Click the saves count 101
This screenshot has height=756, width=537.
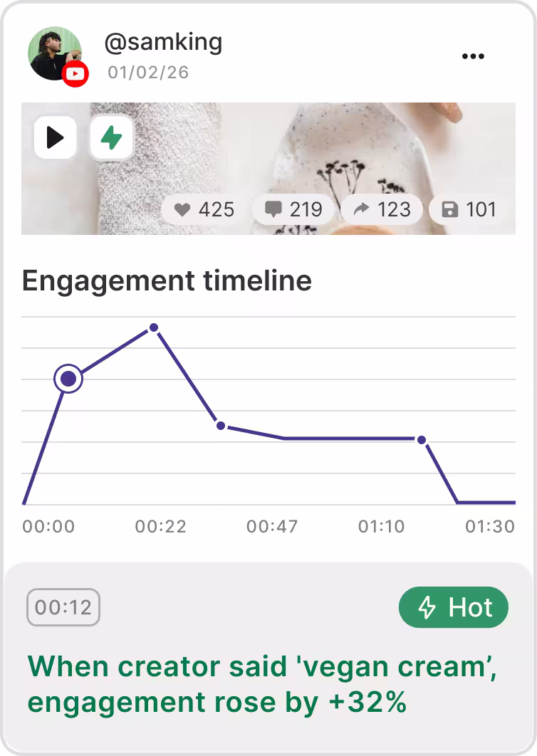(x=469, y=210)
